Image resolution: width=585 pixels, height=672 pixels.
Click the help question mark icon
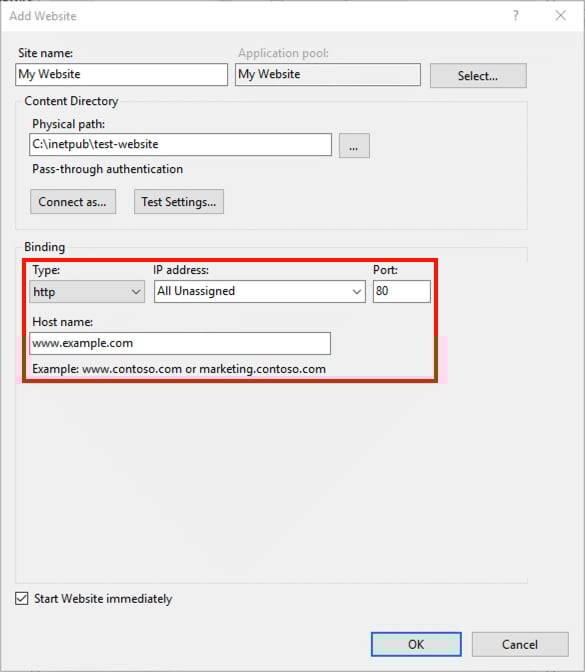click(x=516, y=16)
